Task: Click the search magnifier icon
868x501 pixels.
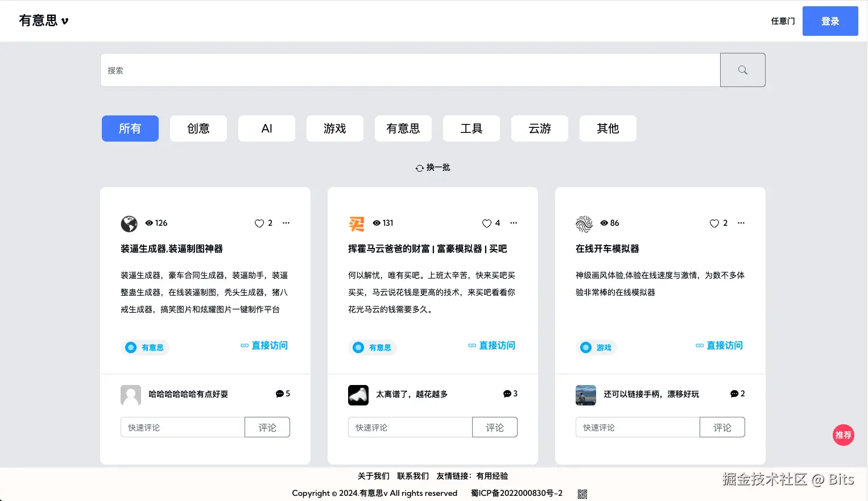Action: tap(742, 69)
